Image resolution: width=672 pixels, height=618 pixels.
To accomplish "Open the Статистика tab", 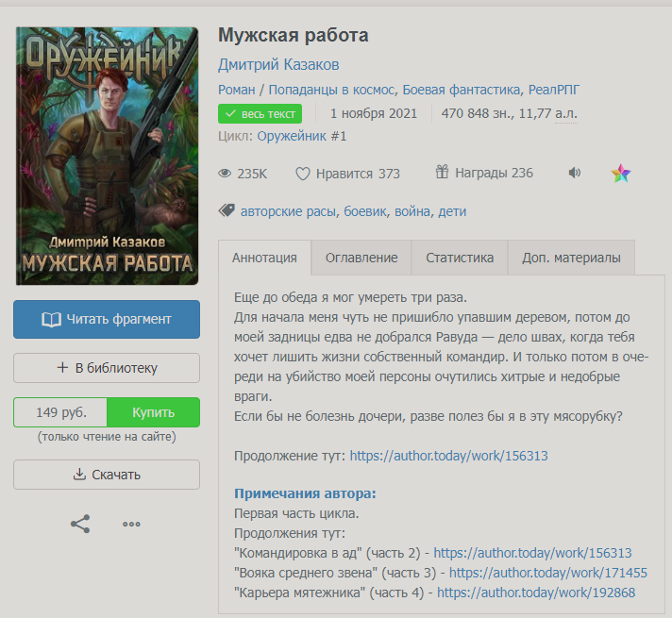I will (460, 258).
